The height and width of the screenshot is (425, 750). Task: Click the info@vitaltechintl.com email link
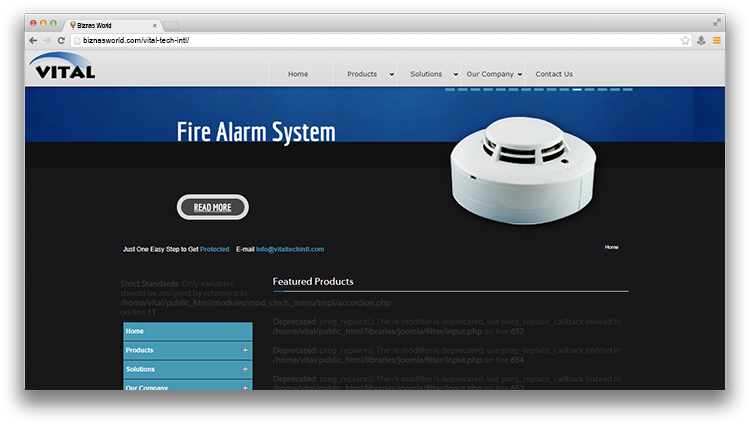[x=290, y=249]
